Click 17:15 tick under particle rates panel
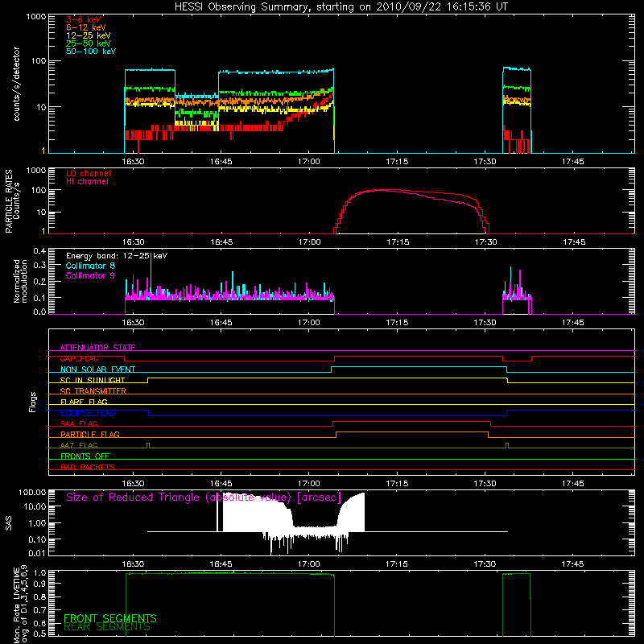Screen dimensions: 644x644 point(398,242)
